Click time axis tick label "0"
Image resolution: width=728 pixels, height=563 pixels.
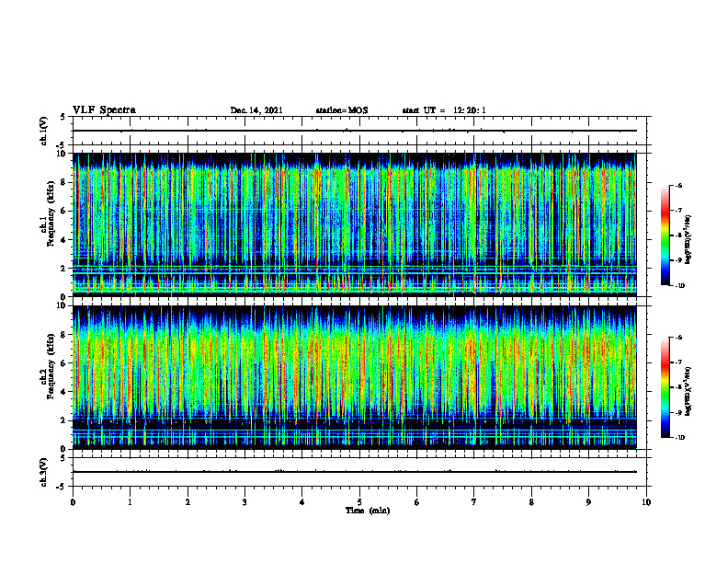pos(73,502)
